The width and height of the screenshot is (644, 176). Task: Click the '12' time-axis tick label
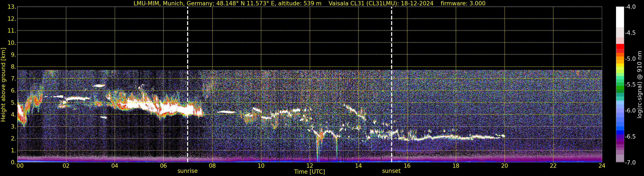click(310, 166)
